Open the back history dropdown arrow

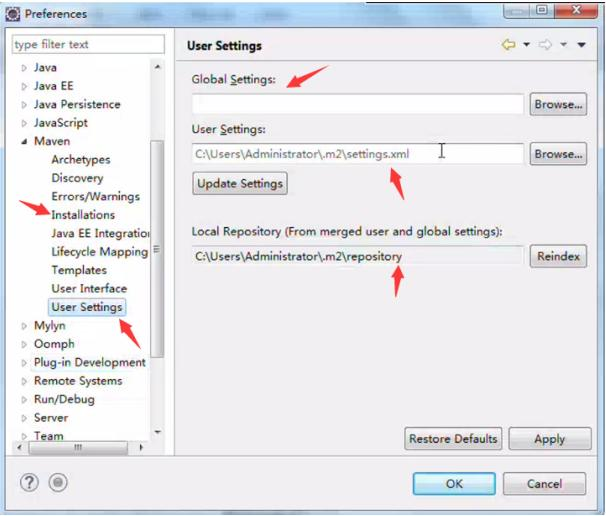[x=526, y=45]
